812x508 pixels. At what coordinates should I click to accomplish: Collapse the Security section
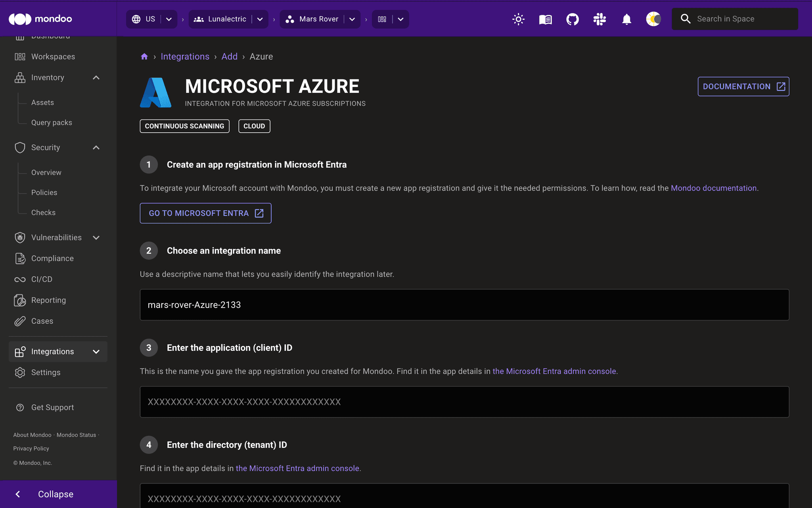coord(96,148)
